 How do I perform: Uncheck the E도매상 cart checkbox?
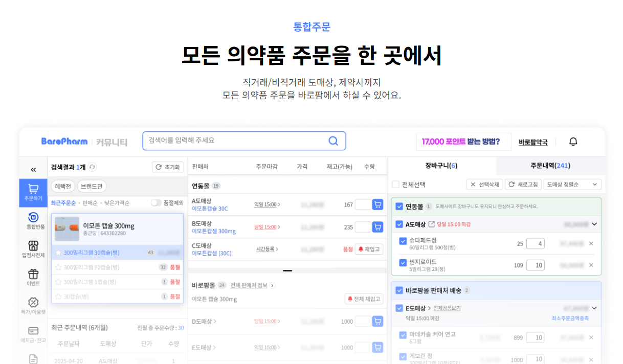click(x=399, y=308)
